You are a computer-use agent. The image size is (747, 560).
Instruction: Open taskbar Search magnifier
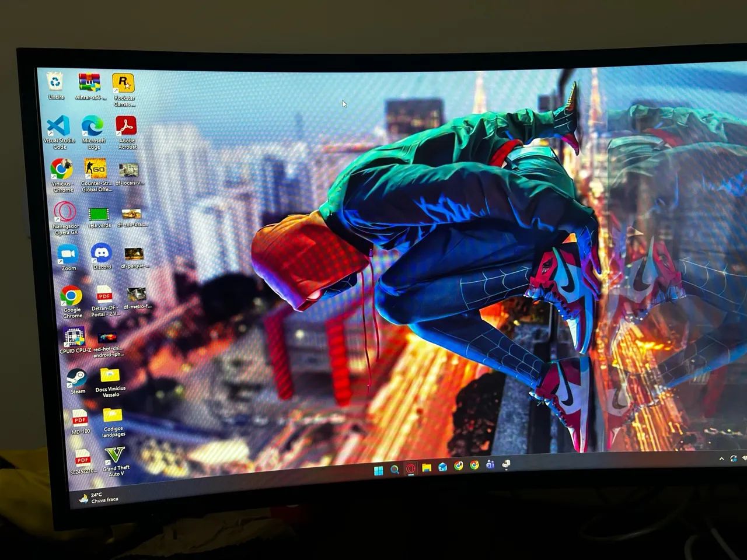click(x=395, y=470)
